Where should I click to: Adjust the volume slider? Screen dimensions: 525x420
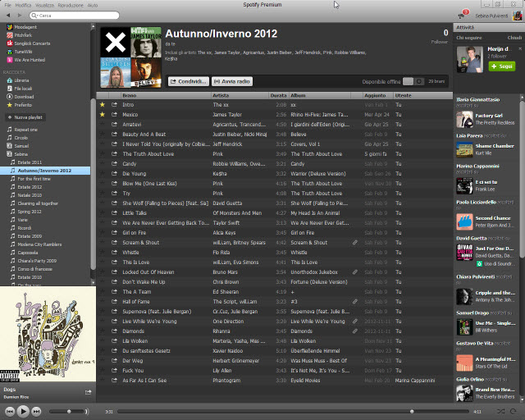pos(70,411)
